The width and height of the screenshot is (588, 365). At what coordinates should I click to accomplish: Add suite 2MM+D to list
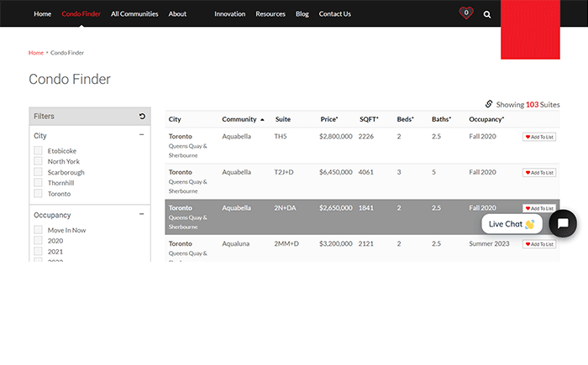pos(538,244)
